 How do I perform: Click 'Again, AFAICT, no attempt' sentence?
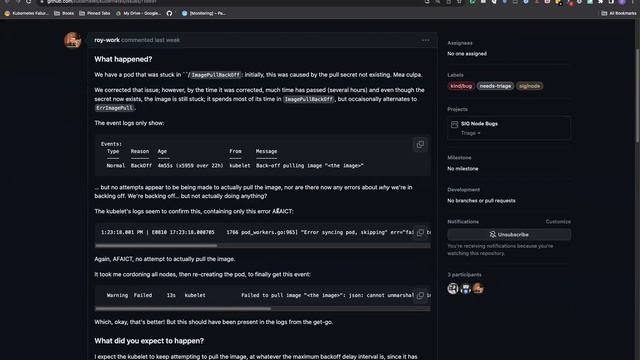tap(164, 259)
